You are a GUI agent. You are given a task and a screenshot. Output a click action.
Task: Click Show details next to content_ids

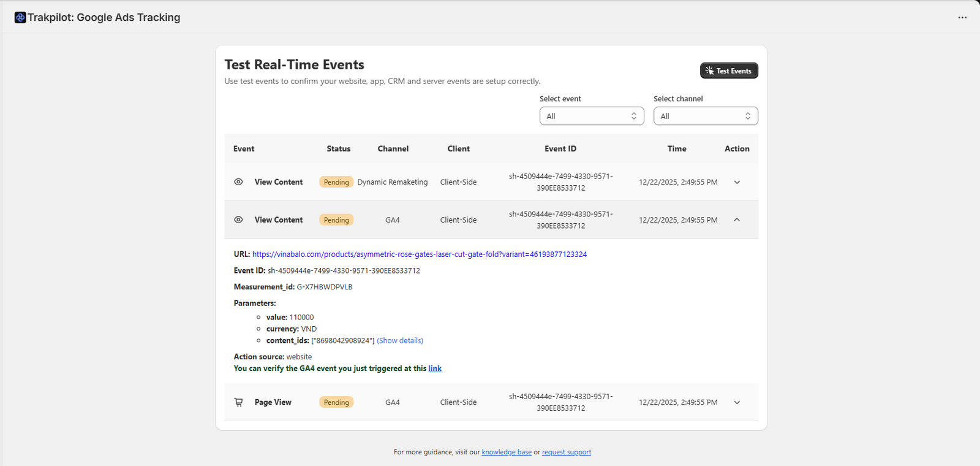[x=400, y=340]
